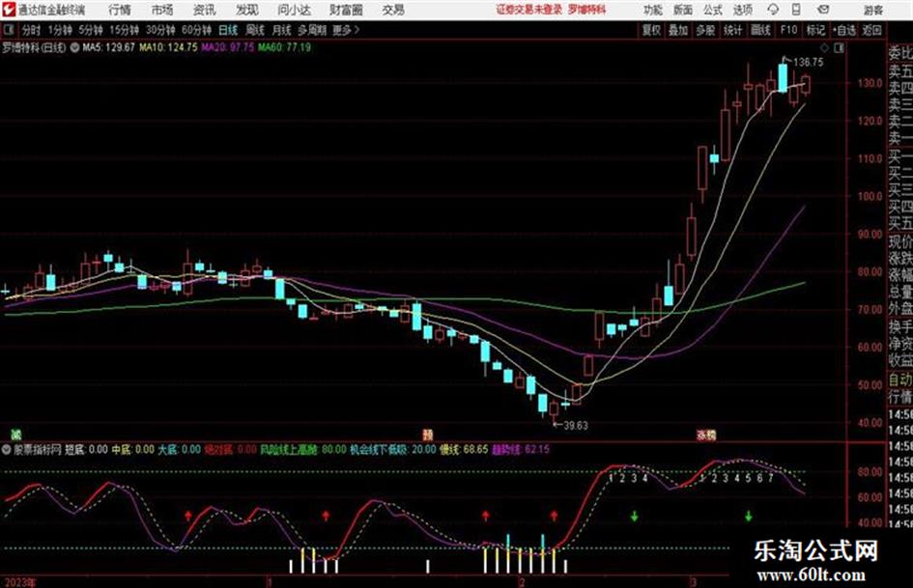Open the 版面 menu
Screen dimensions: 913x588
(683, 10)
